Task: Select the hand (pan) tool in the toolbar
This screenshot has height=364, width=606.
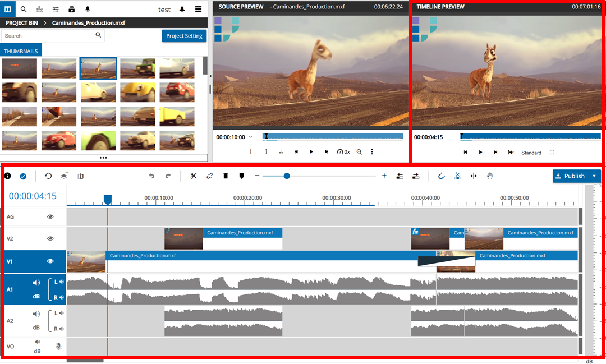Action: tap(489, 176)
